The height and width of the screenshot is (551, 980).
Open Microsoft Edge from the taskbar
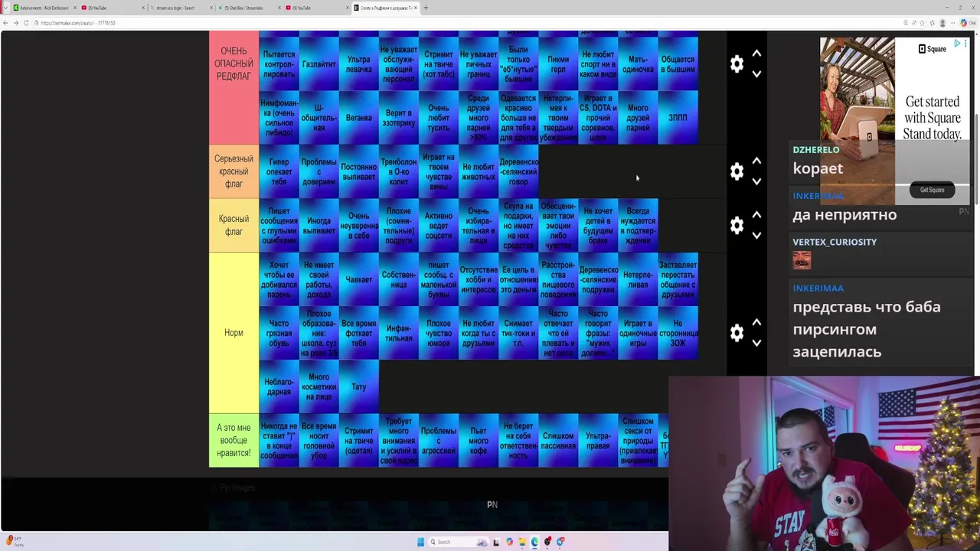[534, 542]
